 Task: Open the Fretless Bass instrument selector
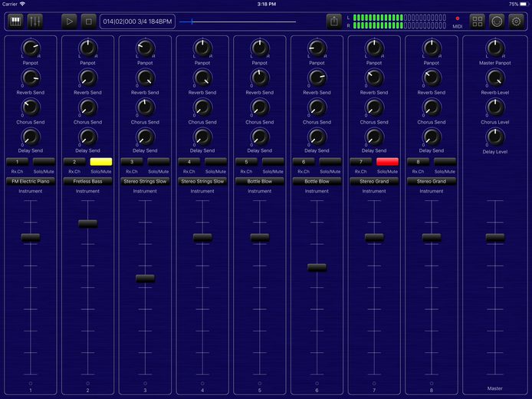click(88, 181)
